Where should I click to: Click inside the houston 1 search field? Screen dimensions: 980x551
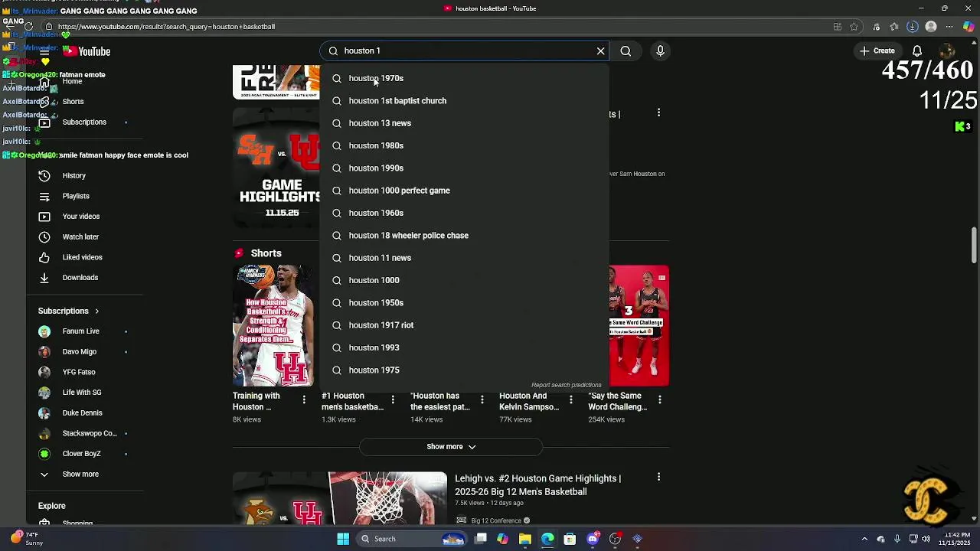(465, 51)
